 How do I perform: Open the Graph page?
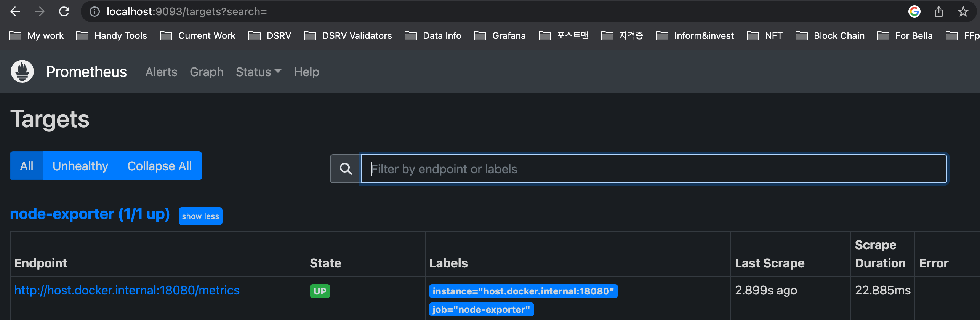pyautogui.click(x=207, y=72)
